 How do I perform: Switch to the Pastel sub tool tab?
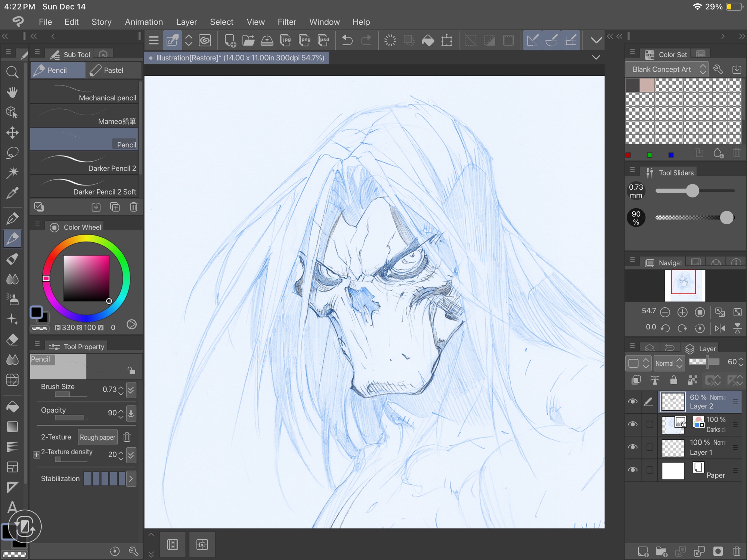pyautogui.click(x=113, y=70)
